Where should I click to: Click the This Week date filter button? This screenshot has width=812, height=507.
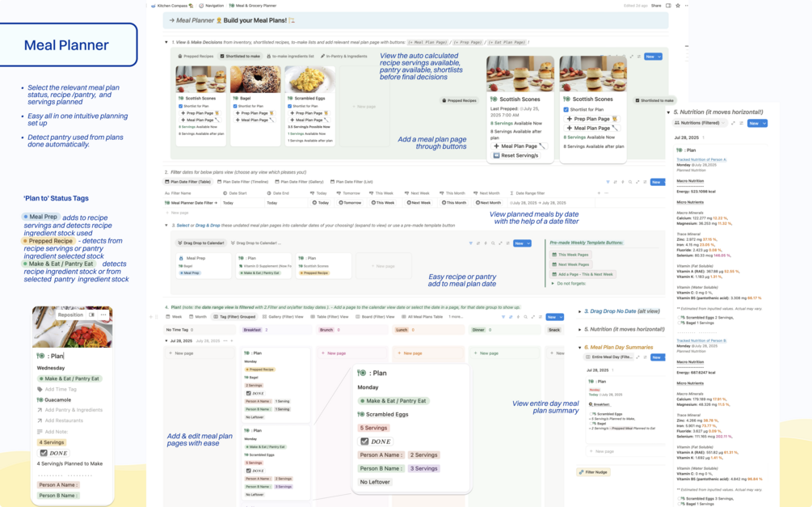click(383, 203)
